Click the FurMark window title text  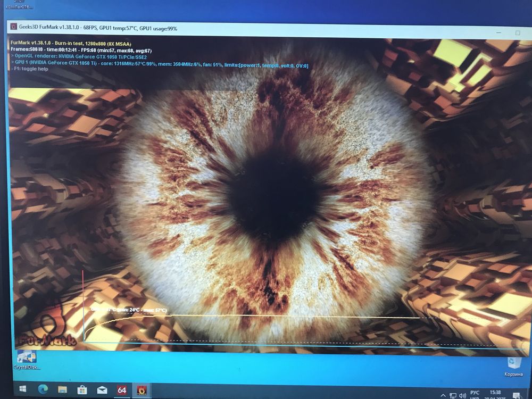[98, 28]
